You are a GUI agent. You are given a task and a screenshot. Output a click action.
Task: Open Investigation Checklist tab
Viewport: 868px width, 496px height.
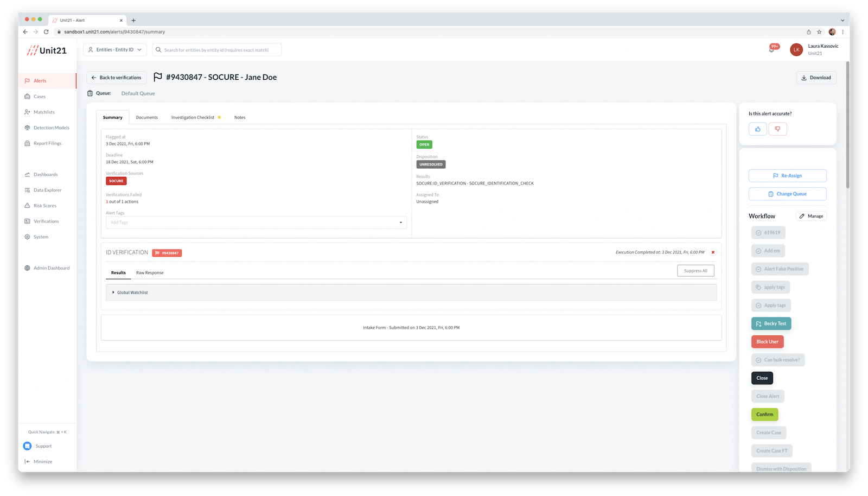pos(193,118)
